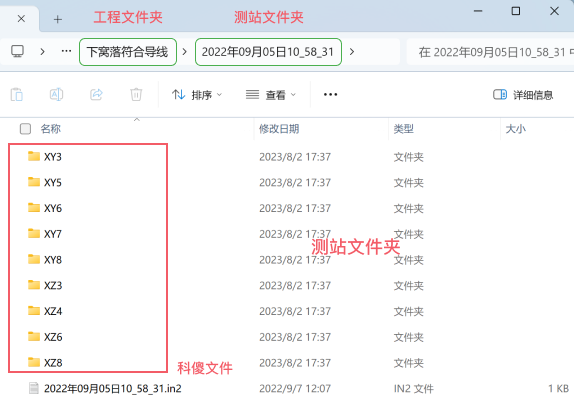The height and width of the screenshot is (416, 574).
Task: Click the XY5 folder icon
Action: pyautogui.click(x=34, y=182)
